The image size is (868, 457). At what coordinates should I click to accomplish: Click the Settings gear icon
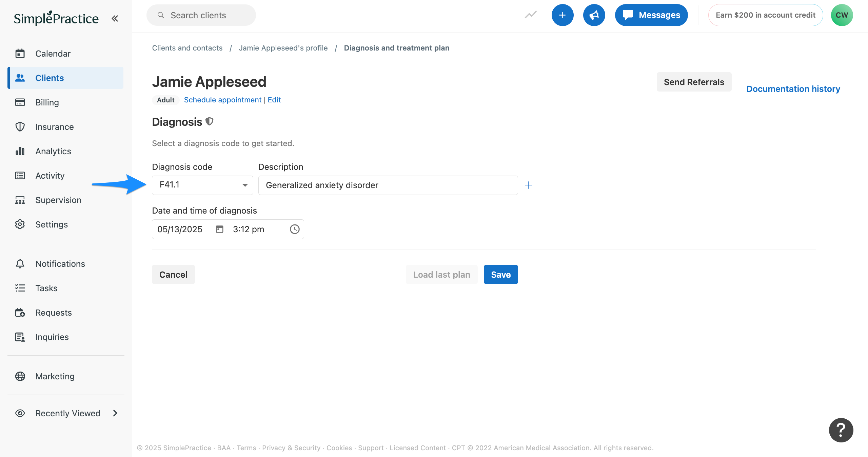20,224
